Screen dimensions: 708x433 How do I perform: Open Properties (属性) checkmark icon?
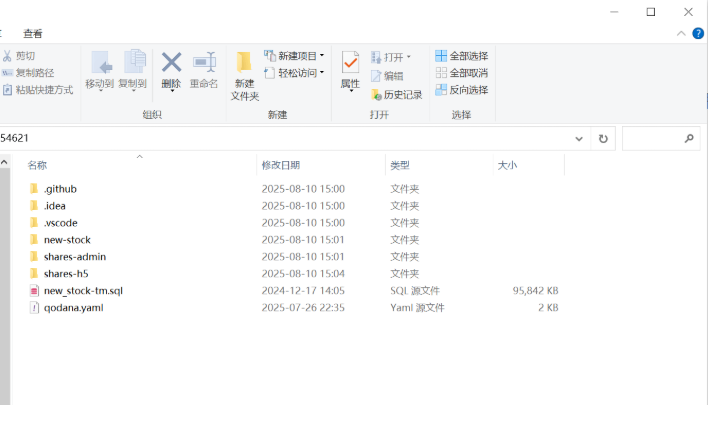tap(350, 66)
